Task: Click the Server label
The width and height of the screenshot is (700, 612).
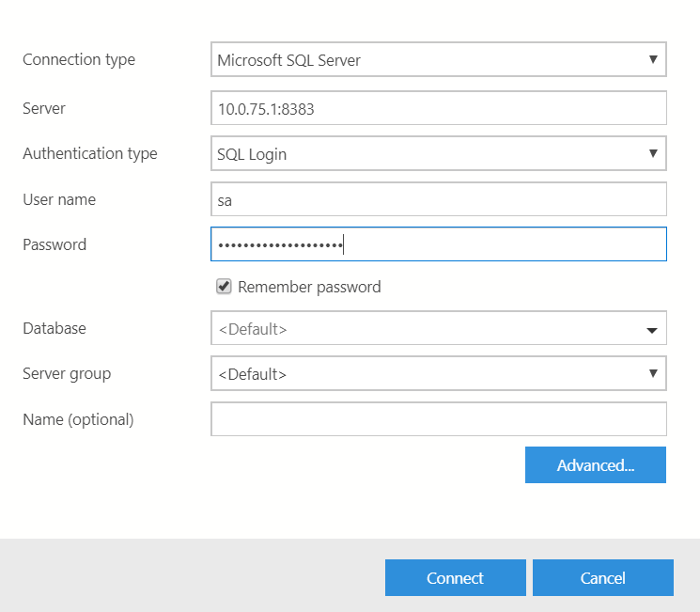Action: tap(44, 108)
